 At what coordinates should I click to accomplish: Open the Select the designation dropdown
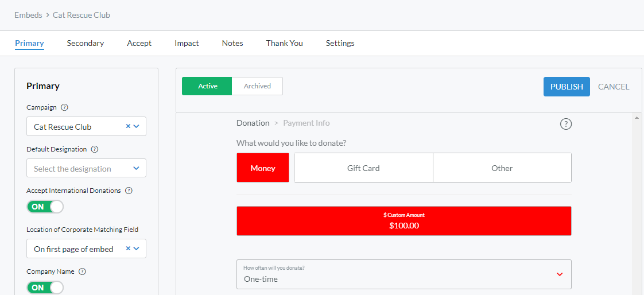click(x=86, y=168)
